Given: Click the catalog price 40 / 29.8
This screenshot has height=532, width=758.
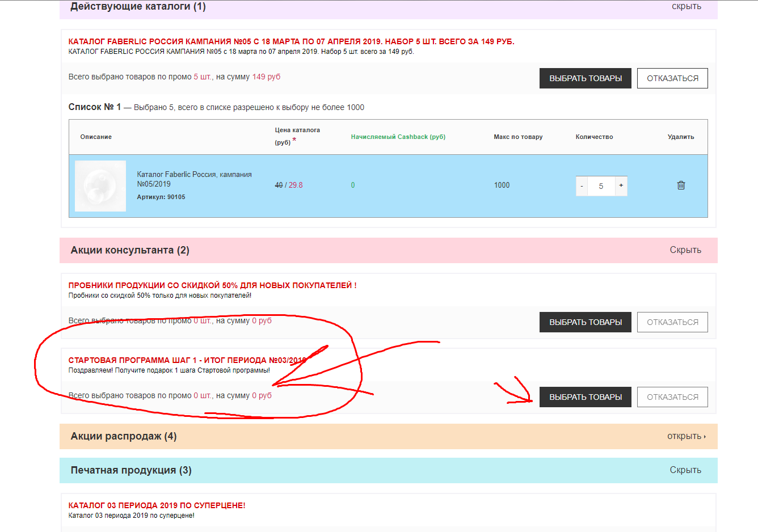Looking at the screenshot, I should tap(289, 185).
